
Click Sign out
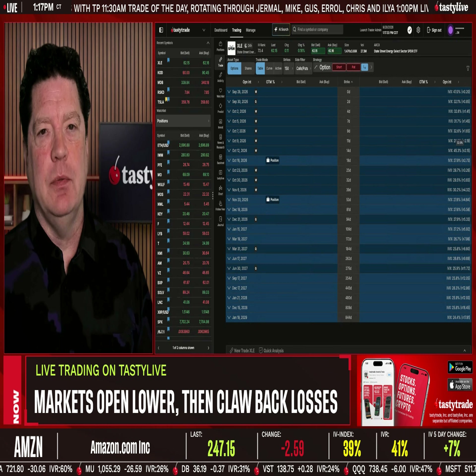(434, 30)
